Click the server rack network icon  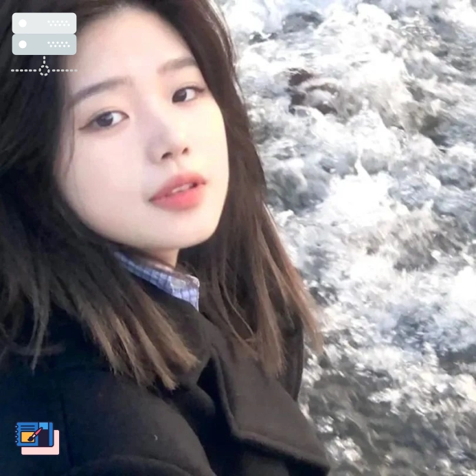(45, 45)
